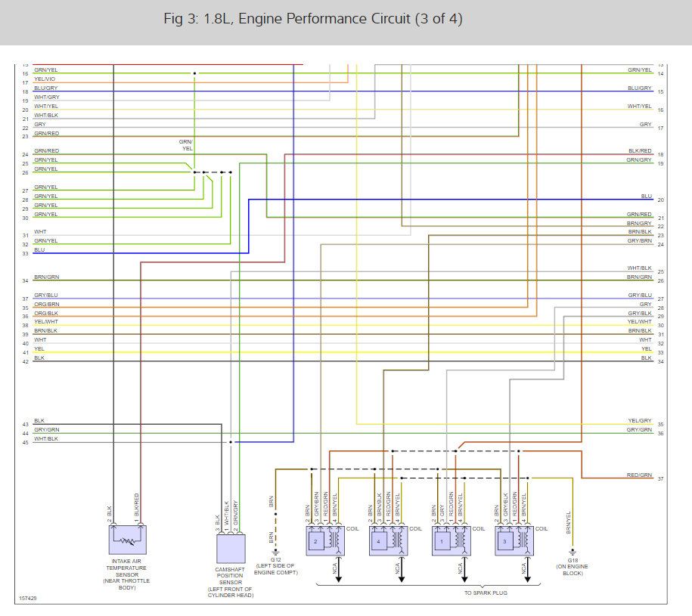Click the vertical '2 BLK' label above the intake sensor
692x616 pixels.
[110, 514]
